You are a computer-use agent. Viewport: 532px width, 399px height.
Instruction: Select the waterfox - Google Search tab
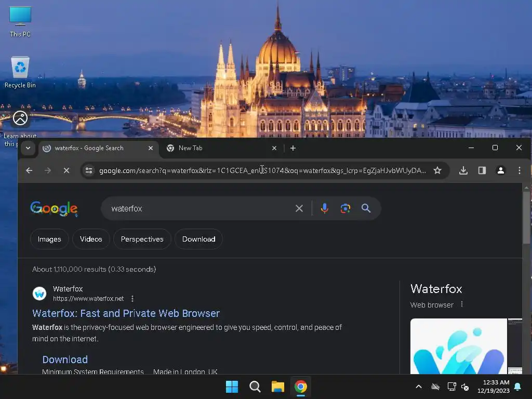pos(98,148)
